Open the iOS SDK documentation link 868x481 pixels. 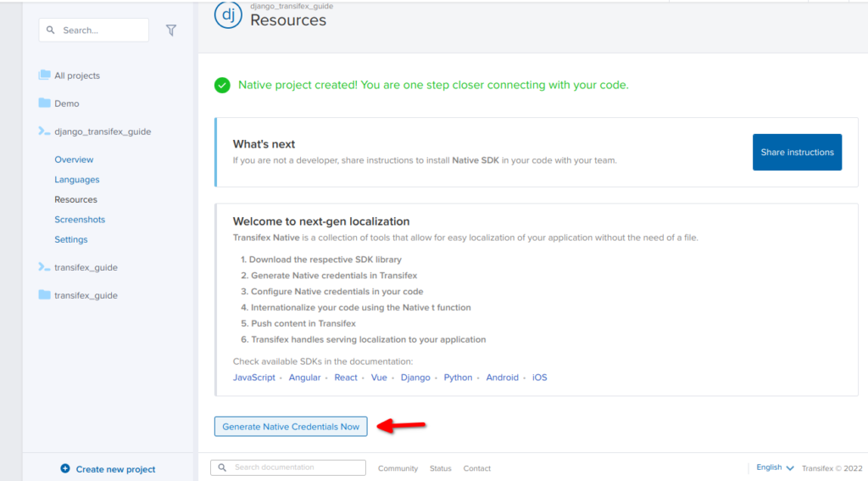click(x=540, y=378)
